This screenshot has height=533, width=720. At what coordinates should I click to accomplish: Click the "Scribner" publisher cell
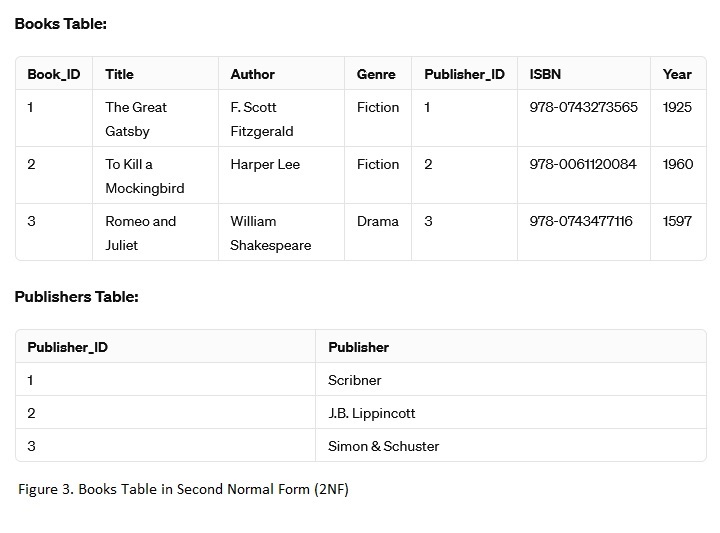[x=355, y=380]
